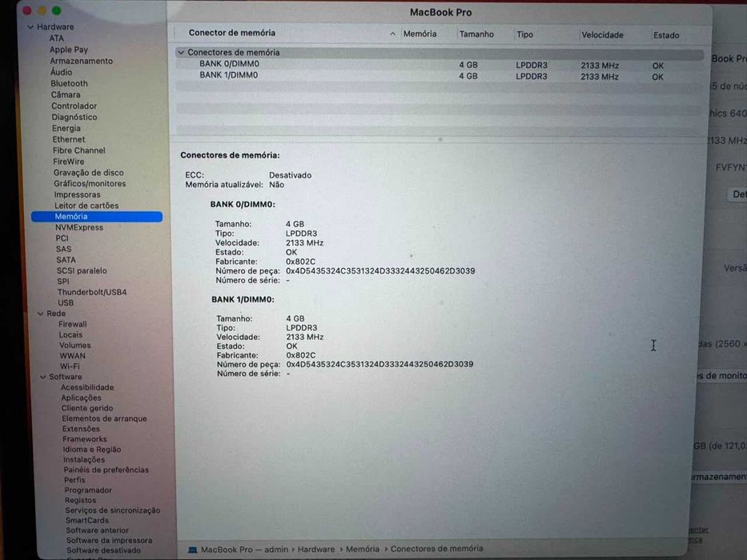Open SmartCards in sidebar

pos(86,521)
